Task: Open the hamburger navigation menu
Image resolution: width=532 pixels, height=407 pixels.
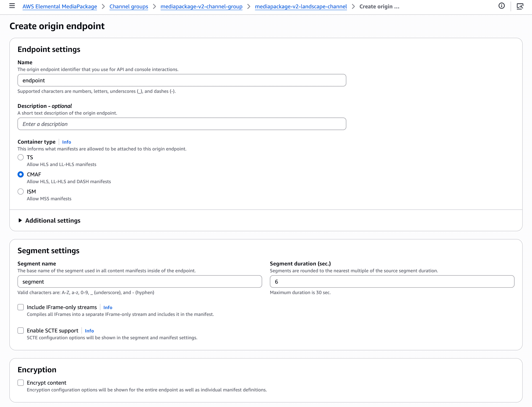Action: click(x=12, y=6)
